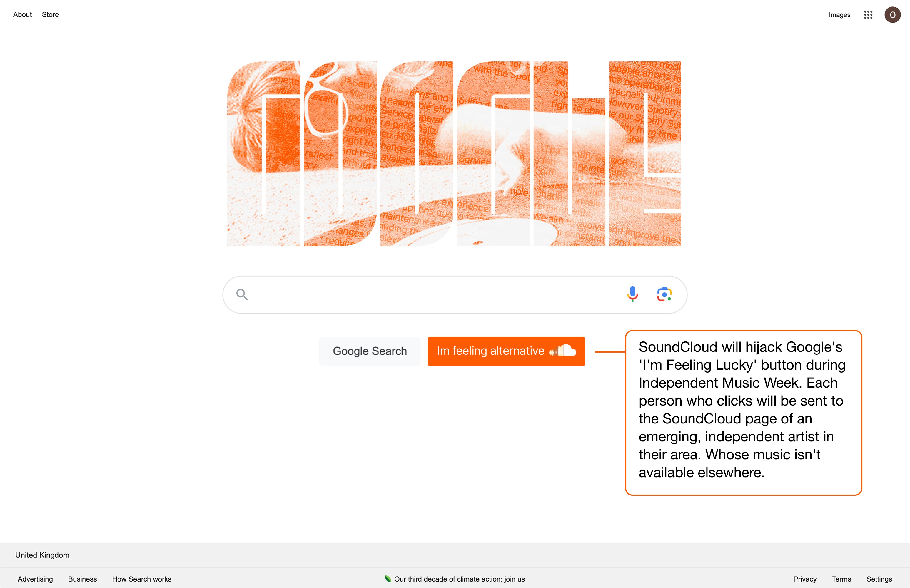Click the voice search microphone icon
Screen dimensions: 910x588
pos(632,294)
